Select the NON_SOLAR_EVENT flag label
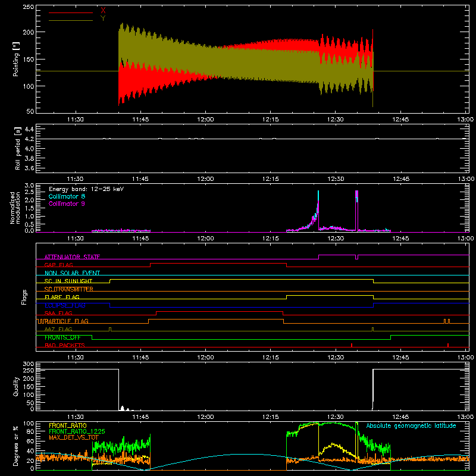 tap(72, 273)
